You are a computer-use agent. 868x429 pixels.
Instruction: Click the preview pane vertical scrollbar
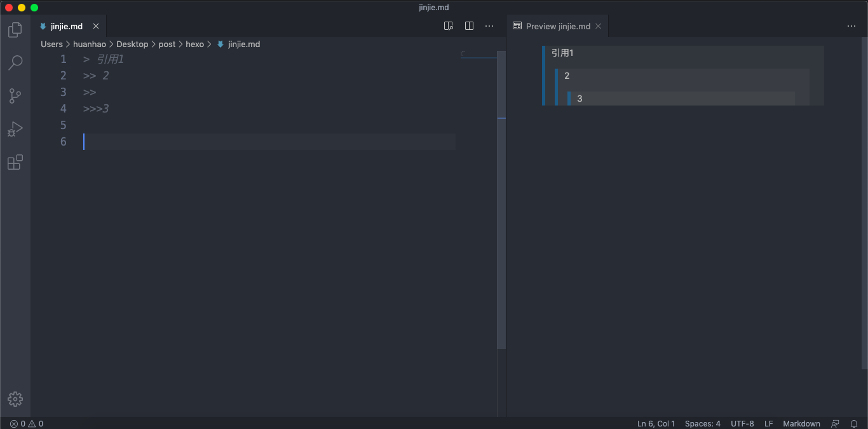[864, 203]
